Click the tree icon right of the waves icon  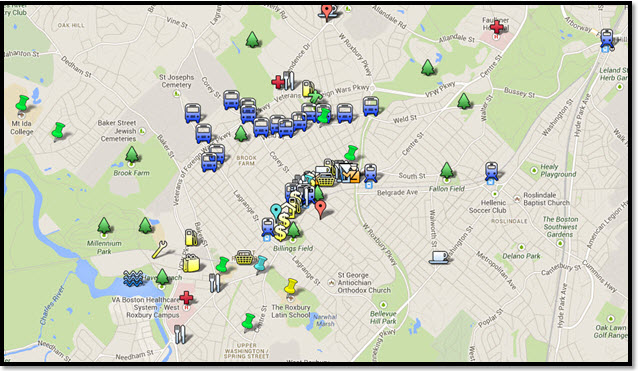pyautogui.click(x=162, y=277)
